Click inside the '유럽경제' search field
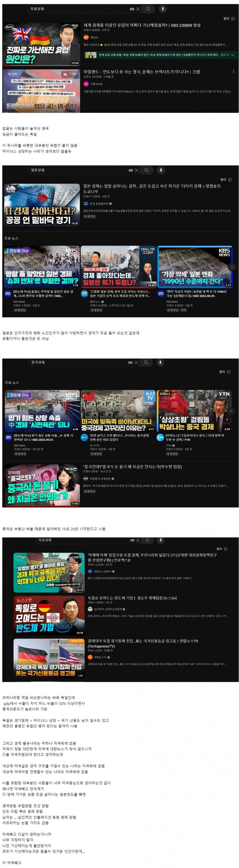Screen dimensions: 239x868 [x=78, y=9]
